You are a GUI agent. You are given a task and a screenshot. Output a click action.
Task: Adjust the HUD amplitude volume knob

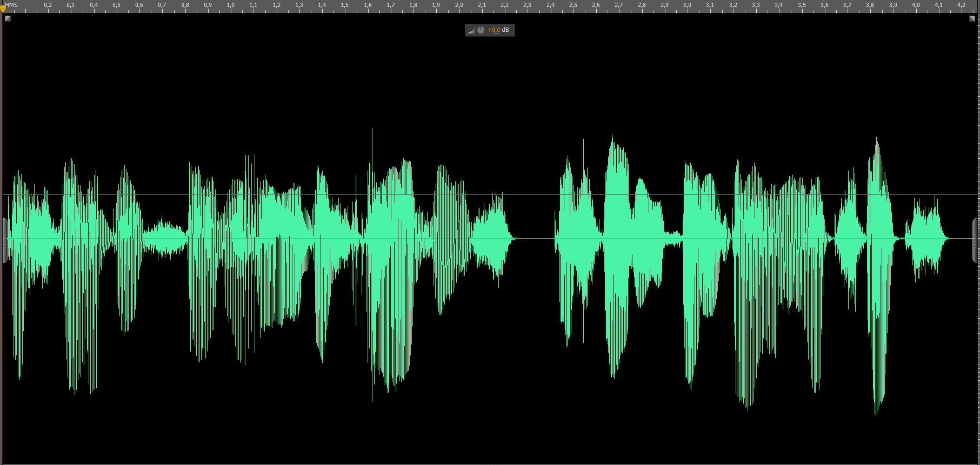coord(481,30)
